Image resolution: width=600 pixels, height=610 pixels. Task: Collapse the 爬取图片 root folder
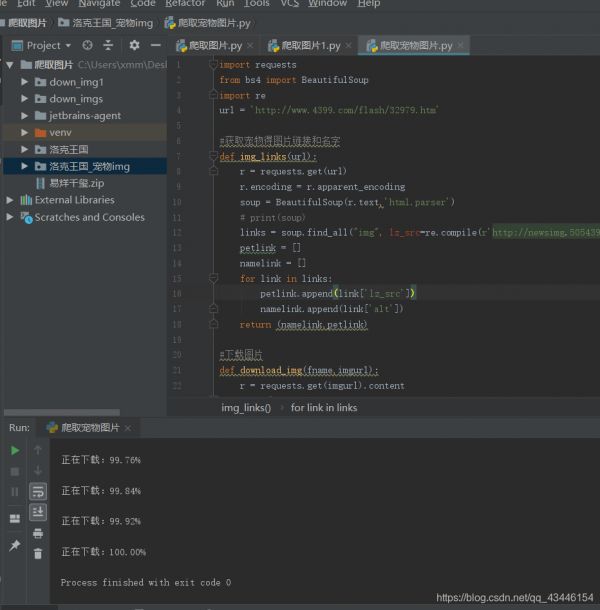pyautogui.click(x=10, y=65)
